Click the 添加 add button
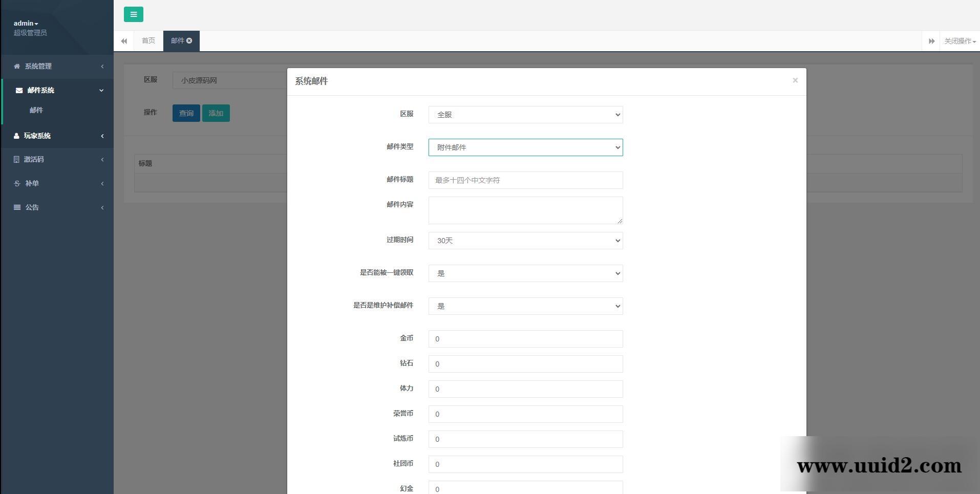The width and height of the screenshot is (980, 494). (x=216, y=113)
